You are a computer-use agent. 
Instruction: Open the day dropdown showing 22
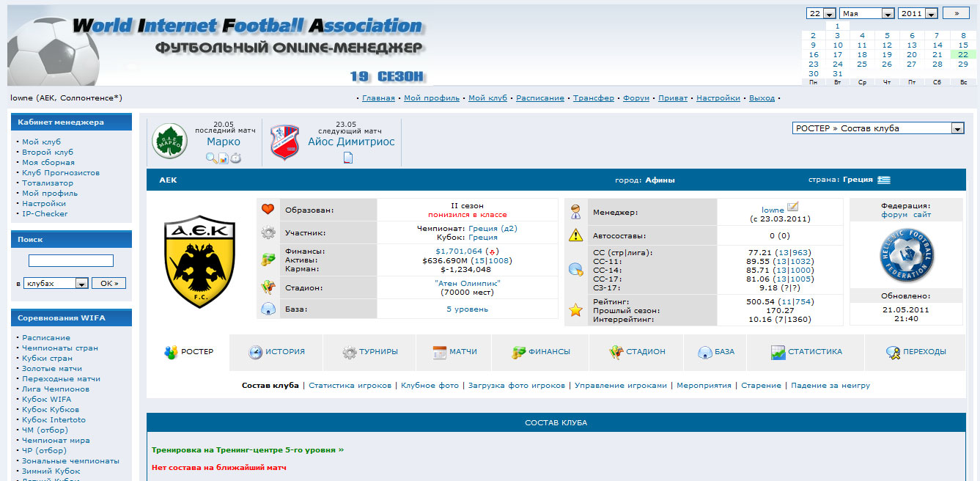coord(821,13)
